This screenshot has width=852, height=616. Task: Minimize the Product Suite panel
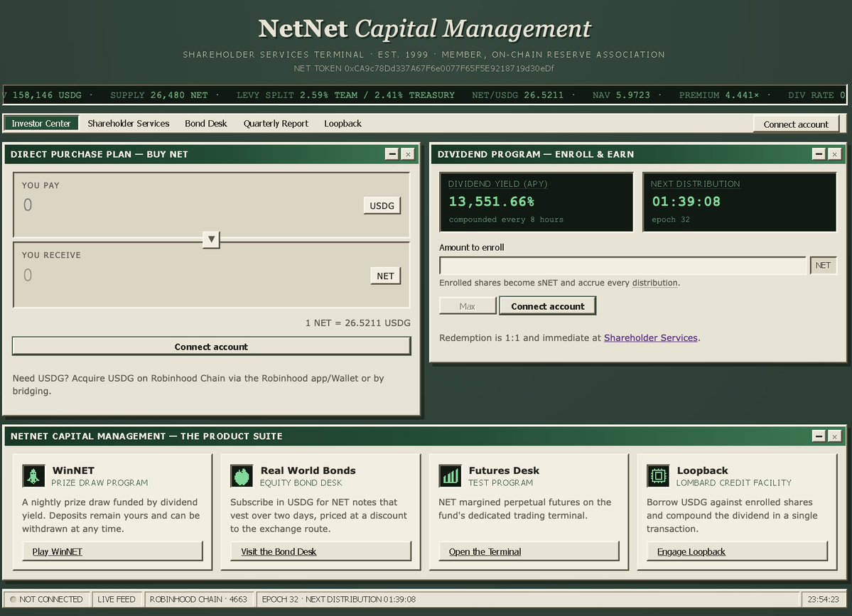click(819, 436)
